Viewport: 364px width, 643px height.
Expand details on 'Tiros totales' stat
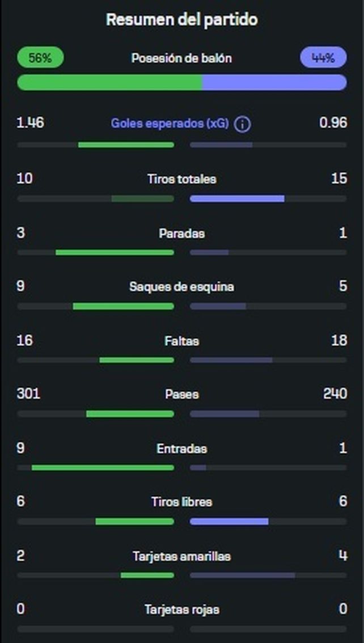pyautogui.click(x=181, y=179)
